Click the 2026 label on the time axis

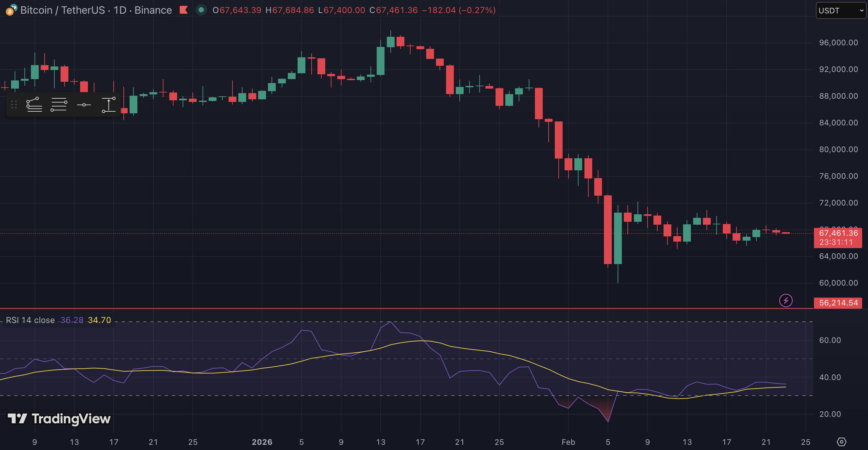tap(262, 442)
